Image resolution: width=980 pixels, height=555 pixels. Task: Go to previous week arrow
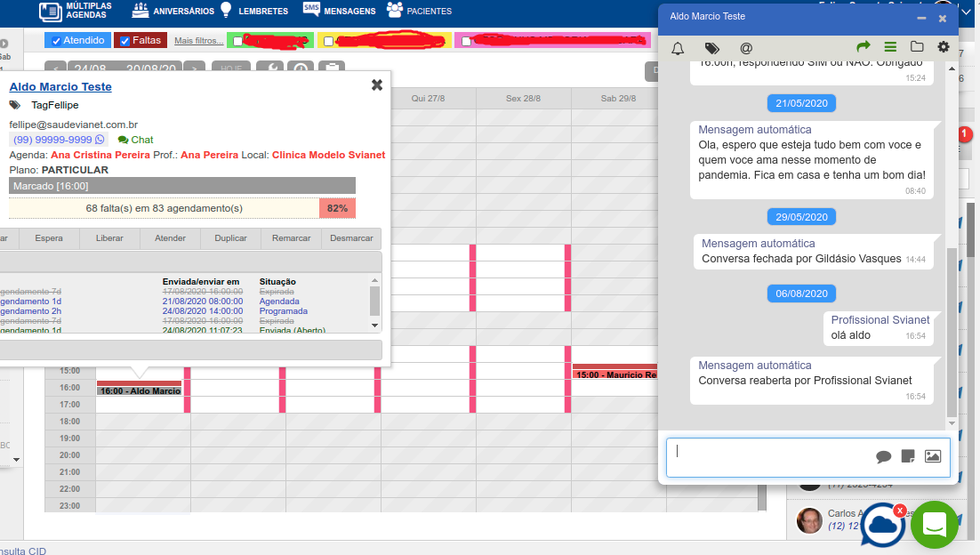pyautogui.click(x=56, y=67)
